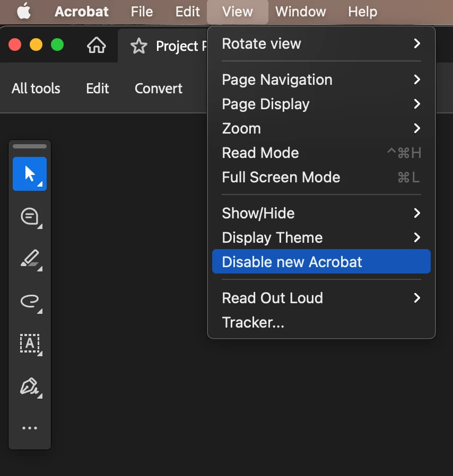Open the Window menu

pyautogui.click(x=300, y=12)
